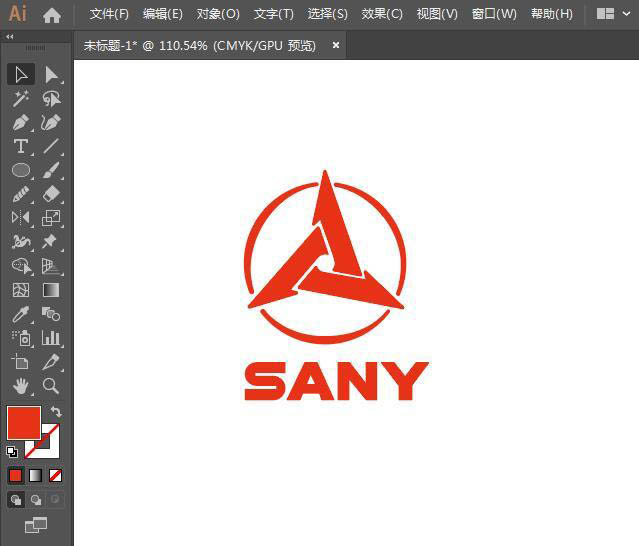Enable Draw Behind mode
The width and height of the screenshot is (639, 546).
36,500
